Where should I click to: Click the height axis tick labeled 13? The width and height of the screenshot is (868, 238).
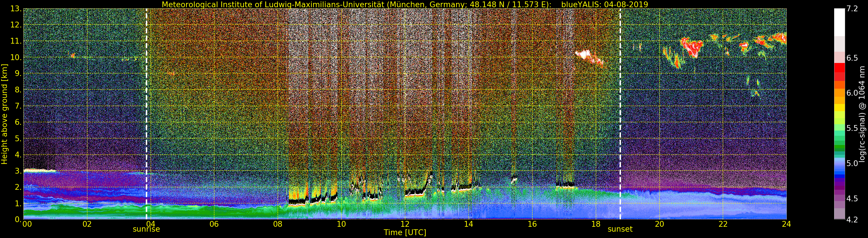[16, 9]
